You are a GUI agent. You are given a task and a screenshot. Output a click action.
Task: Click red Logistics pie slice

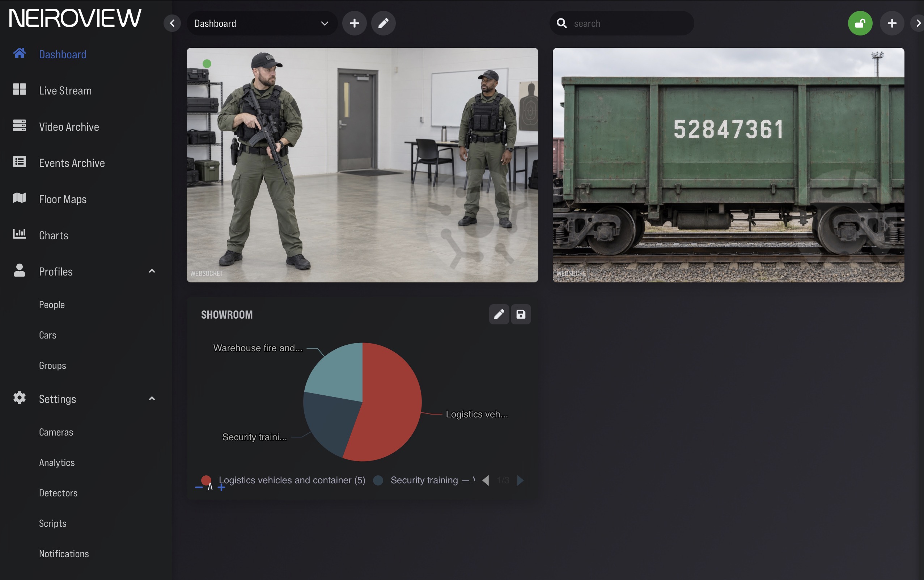(x=391, y=403)
